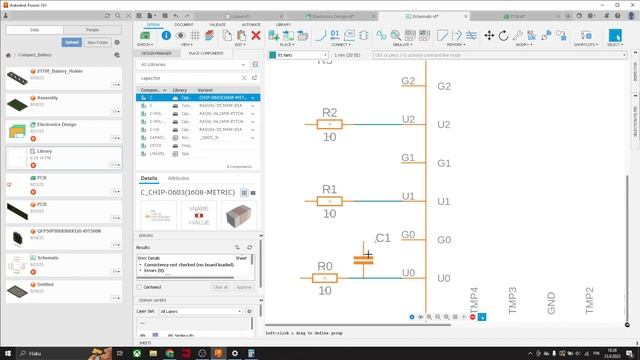Click the red Delete X icon
This screenshot has height=360, width=640.
point(256,36)
